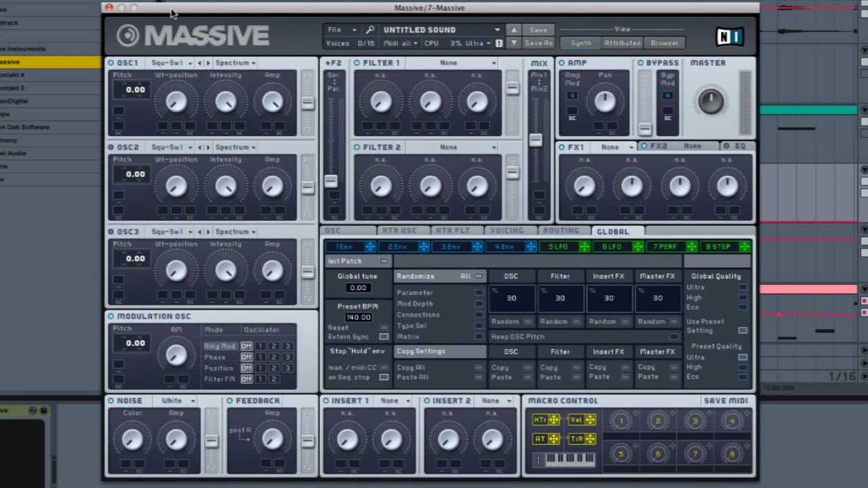Open the Browser view
The image size is (868, 488).
tap(664, 43)
